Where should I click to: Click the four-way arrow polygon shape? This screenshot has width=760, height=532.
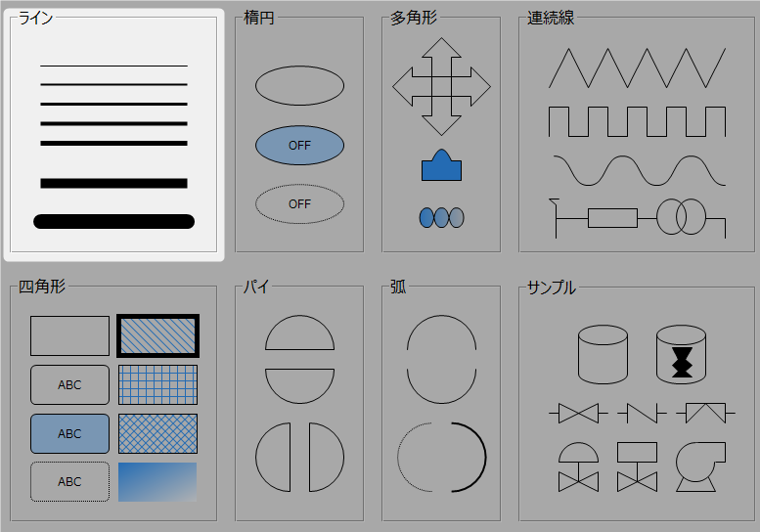[x=441, y=86]
